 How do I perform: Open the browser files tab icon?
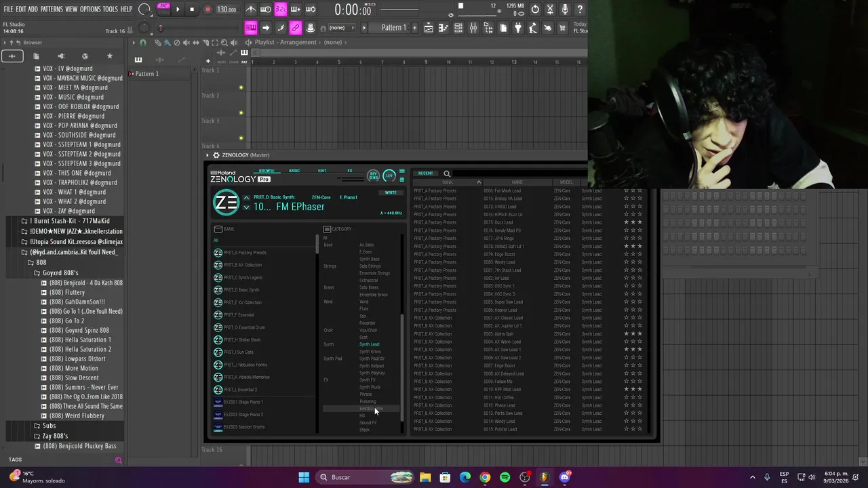tap(37, 56)
